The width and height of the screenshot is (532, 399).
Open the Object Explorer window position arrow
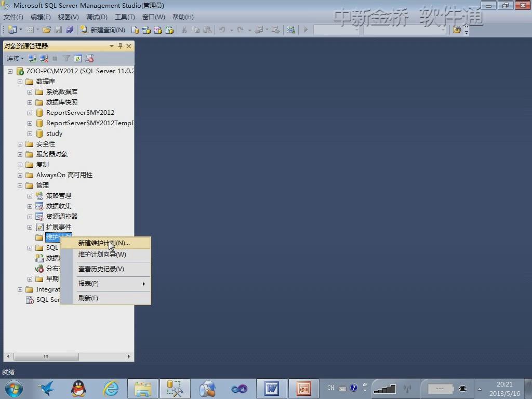tap(112, 46)
